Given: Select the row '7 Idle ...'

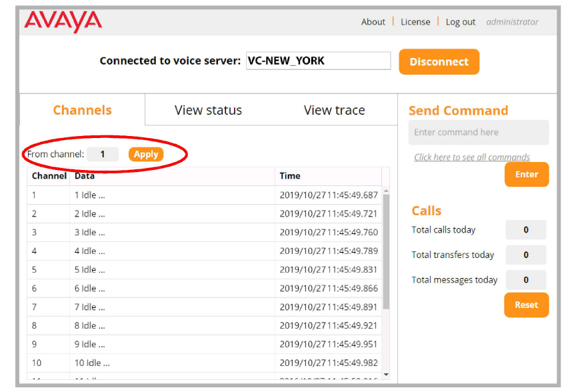Looking at the screenshot, I should tap(204, 307).
